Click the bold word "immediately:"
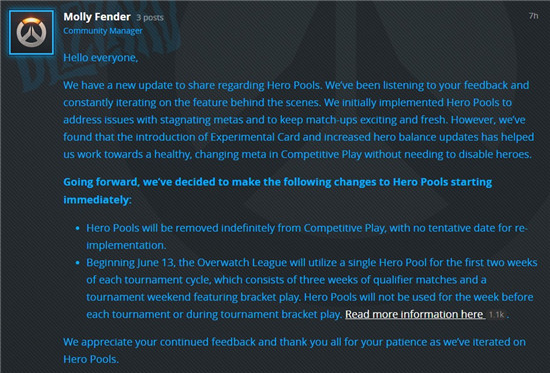 (97, 200)
